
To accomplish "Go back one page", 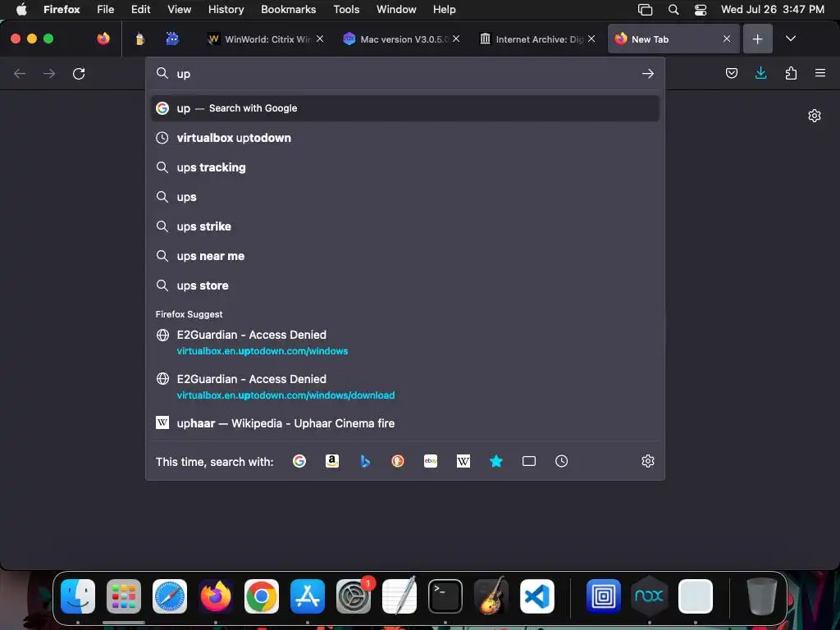I will tap(20, 73).
